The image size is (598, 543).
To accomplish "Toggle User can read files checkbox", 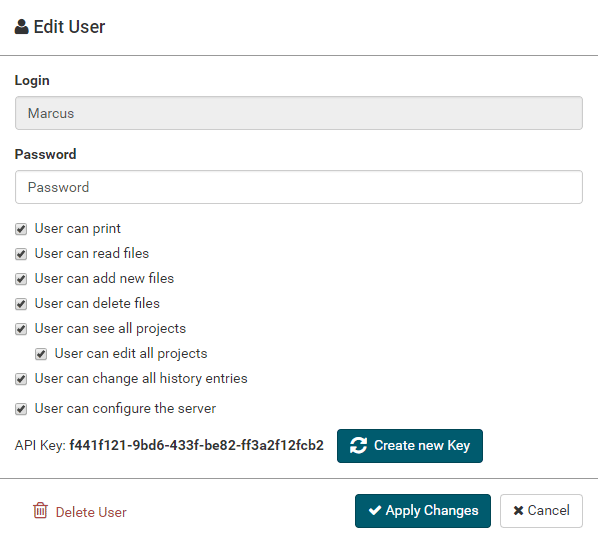I will tap(21, 254).
